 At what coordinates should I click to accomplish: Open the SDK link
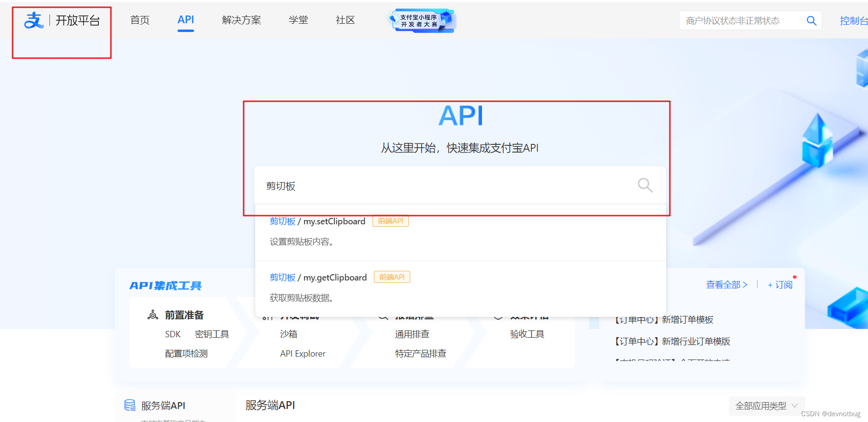point(173,334)
